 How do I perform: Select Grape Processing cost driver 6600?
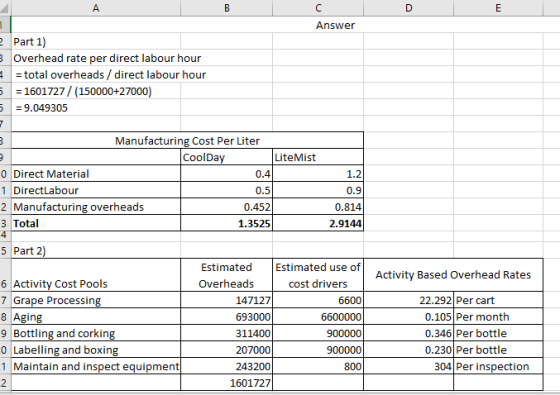[x=318, y=300]
